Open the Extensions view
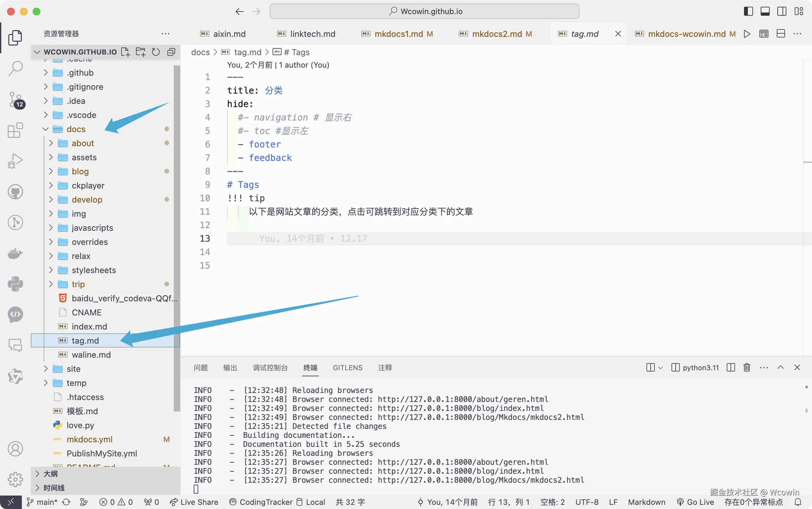Image resolution: width=812 pixels, height=509 pixels. pyautogui.click(x=15, y=130)
